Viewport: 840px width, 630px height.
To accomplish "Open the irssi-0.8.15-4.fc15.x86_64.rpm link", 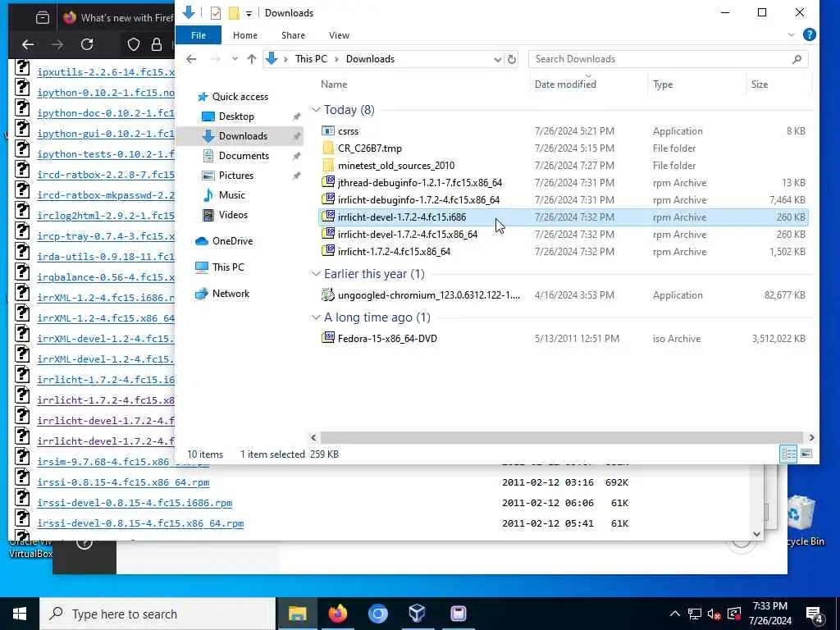I will click(123, 482).
